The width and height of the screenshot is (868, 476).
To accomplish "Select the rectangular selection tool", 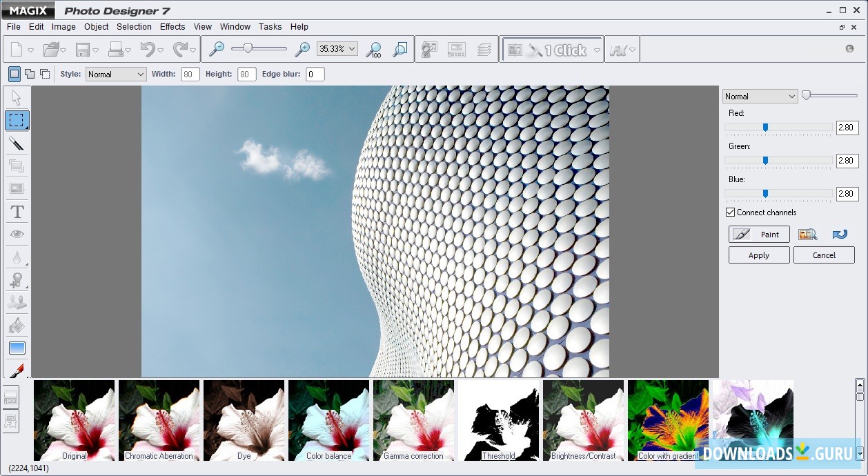I will (17, 121).
